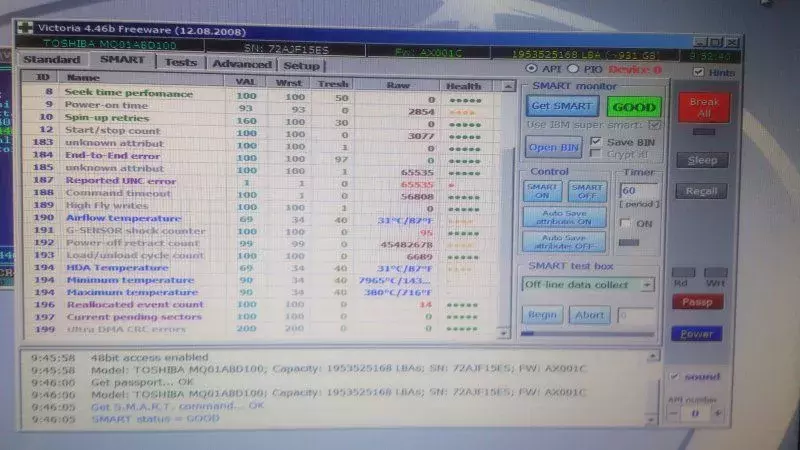Click the down arrow of SMART table scrollbar

tap(503, 333)
